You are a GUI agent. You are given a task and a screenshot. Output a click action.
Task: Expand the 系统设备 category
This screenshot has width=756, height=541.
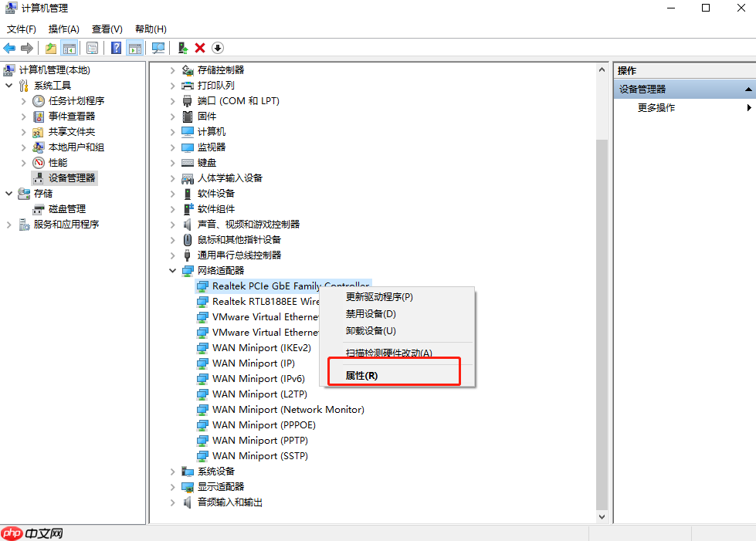click(x=173, y=472)
